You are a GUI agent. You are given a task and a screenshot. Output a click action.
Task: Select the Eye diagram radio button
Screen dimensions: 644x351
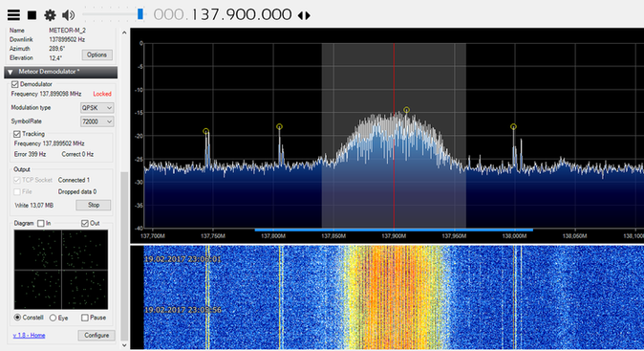pos(53,318)
